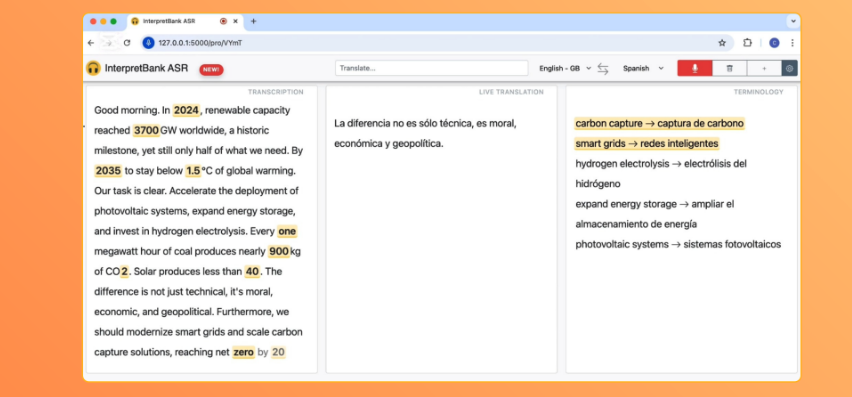Image resolution: width=852 pixels, height=397 pixels.
Task: Click the highlighted number 40
Action: pyautogui.click(x=252, y=272)
